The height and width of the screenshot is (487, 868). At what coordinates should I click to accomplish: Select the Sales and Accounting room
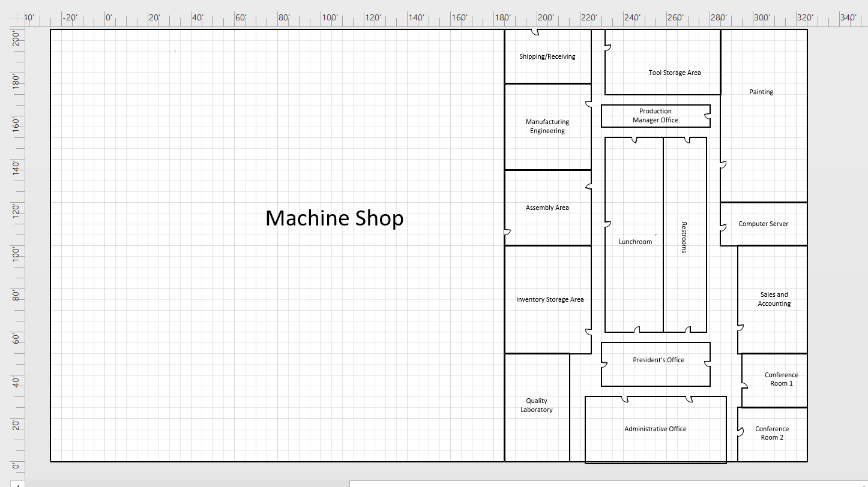[773, 299]
